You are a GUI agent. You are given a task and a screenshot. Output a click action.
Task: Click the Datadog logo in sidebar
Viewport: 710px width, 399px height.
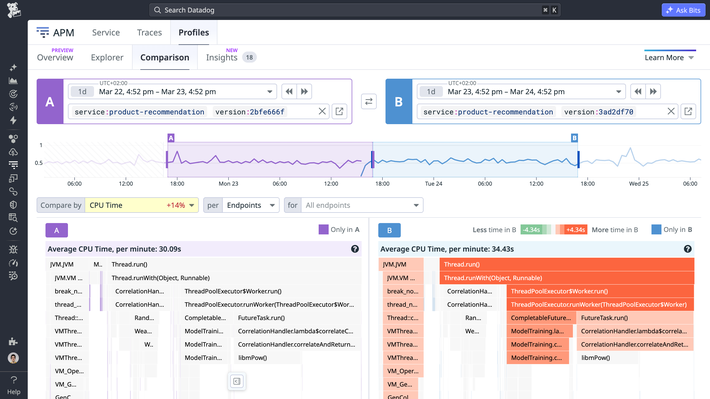point(14,10)
